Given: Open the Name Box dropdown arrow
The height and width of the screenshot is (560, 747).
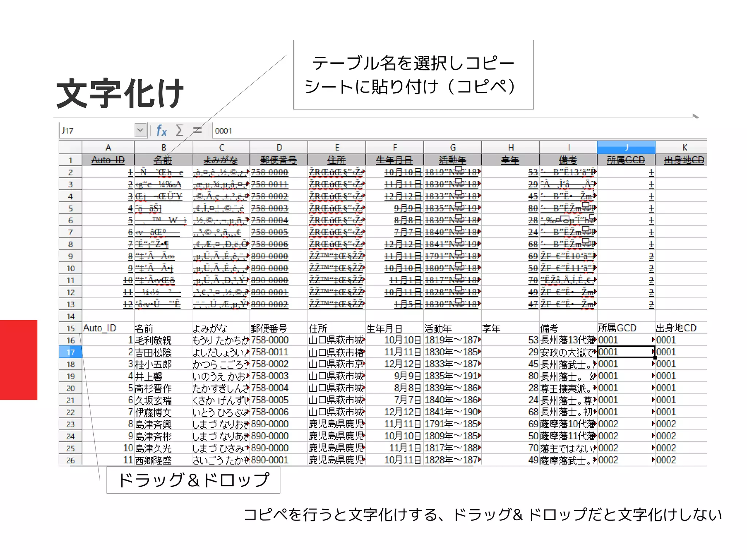Looking at the screenshot, I should pos(140,130).
